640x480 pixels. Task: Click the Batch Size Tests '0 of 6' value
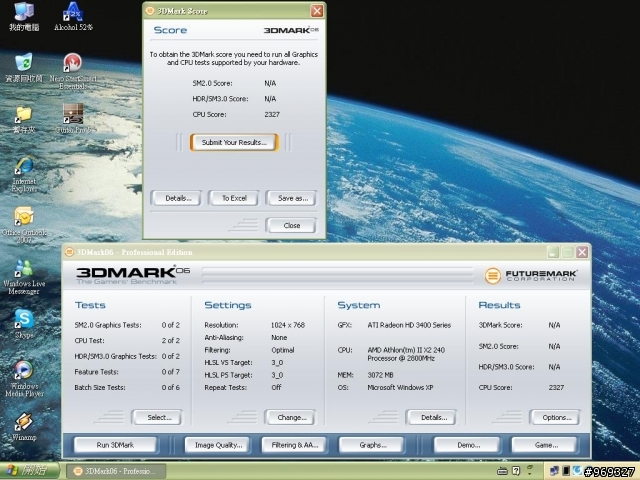click(171, 387)
